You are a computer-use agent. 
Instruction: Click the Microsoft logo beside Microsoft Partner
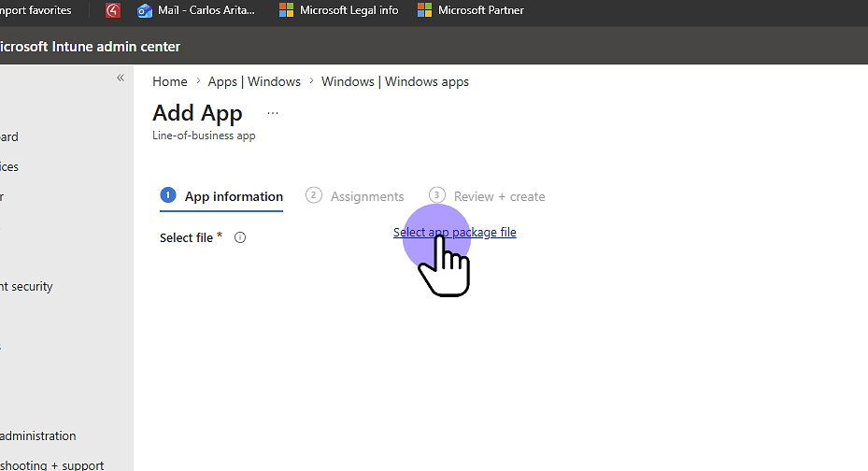click(424, 10)
